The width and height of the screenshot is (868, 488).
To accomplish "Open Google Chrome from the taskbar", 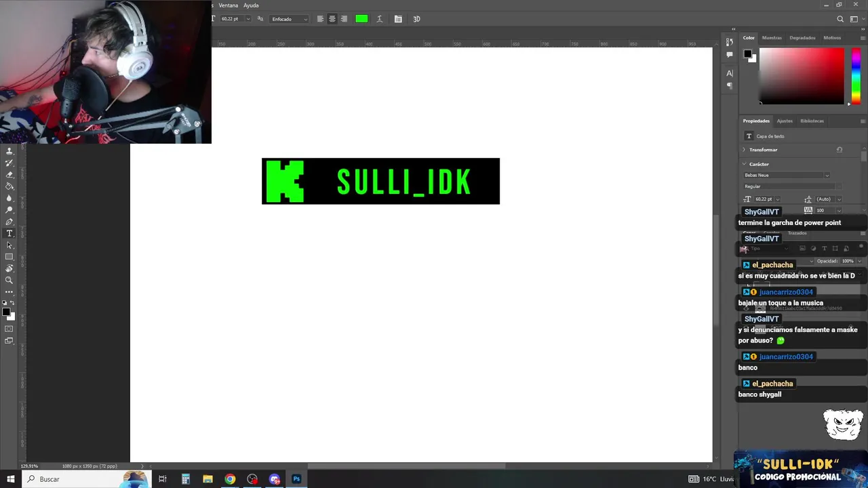I will (x=230, y=479).
